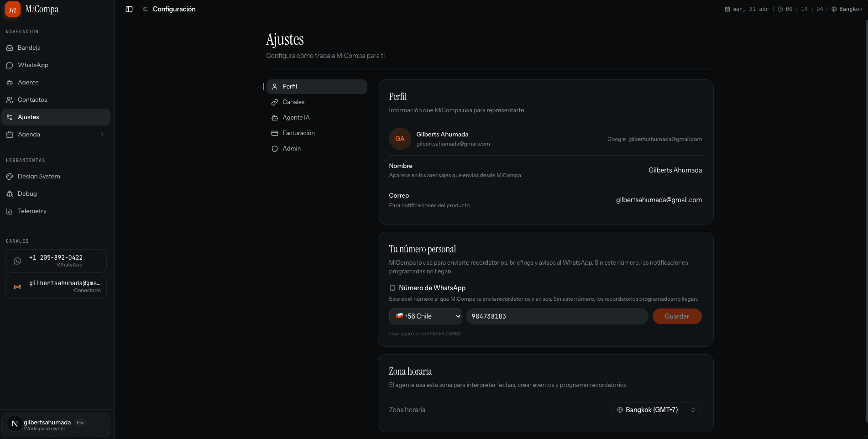Open the Bangkok (GMT+7) timezone dropdown
This screenshot has width=868, height=439.
pos(656,410)
